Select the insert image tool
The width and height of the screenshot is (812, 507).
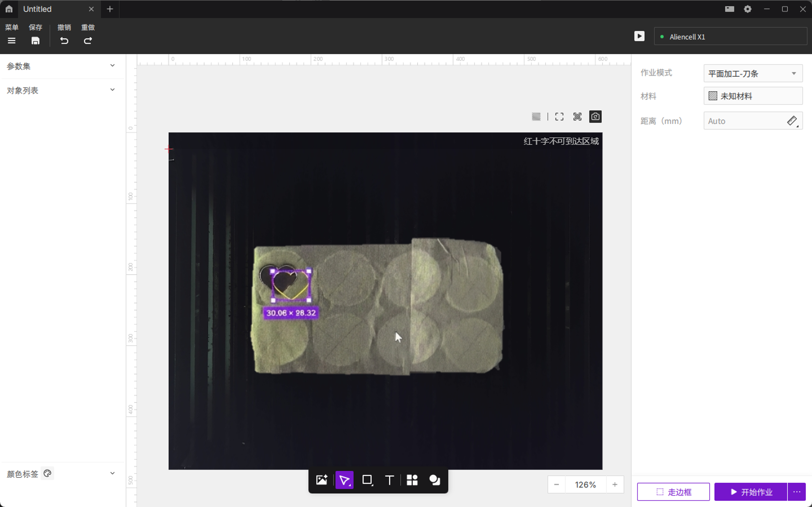(322, 480)
